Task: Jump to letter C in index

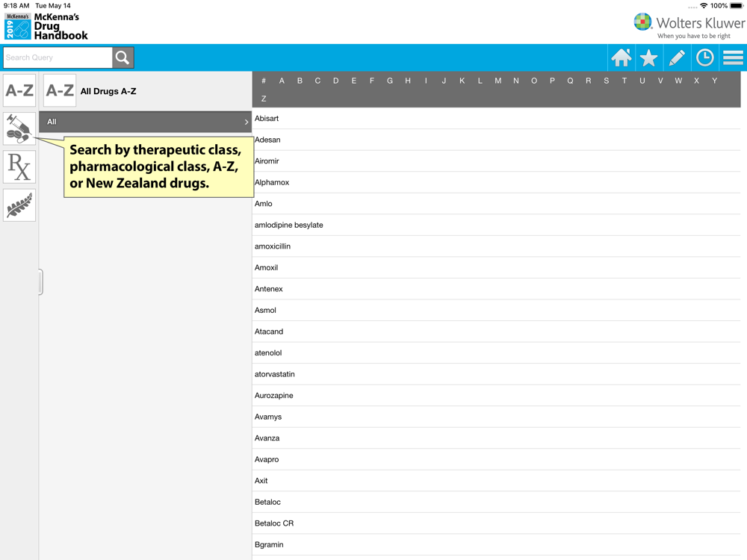Action: coord(317,81)
